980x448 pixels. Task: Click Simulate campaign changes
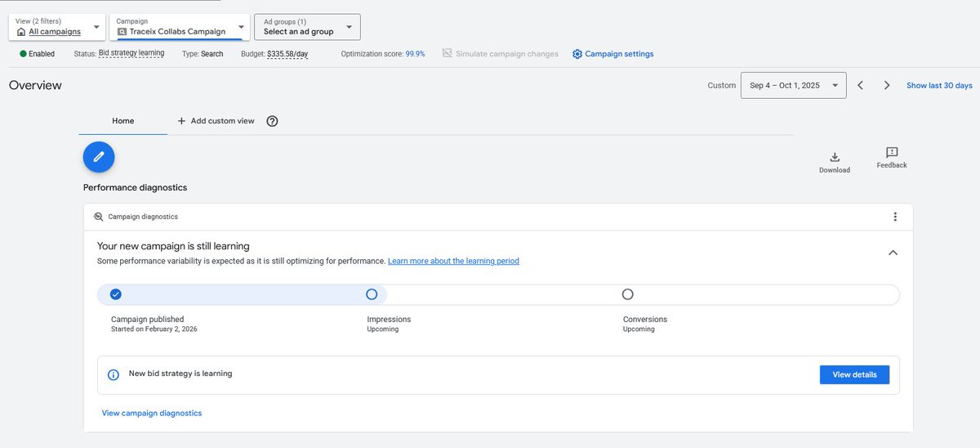[507, 54]
